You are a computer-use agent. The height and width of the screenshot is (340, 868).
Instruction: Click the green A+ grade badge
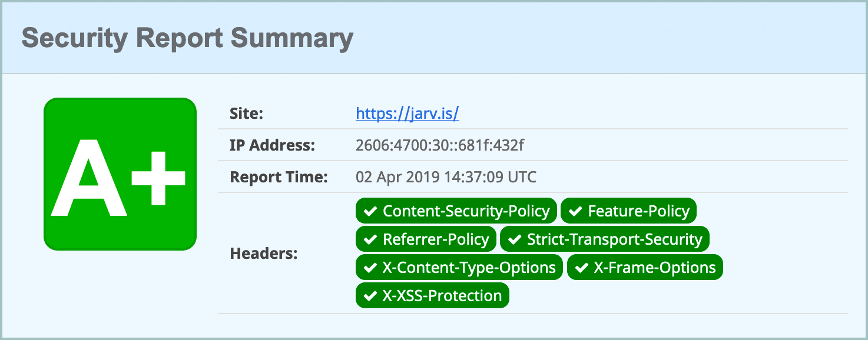coord(120,174)
